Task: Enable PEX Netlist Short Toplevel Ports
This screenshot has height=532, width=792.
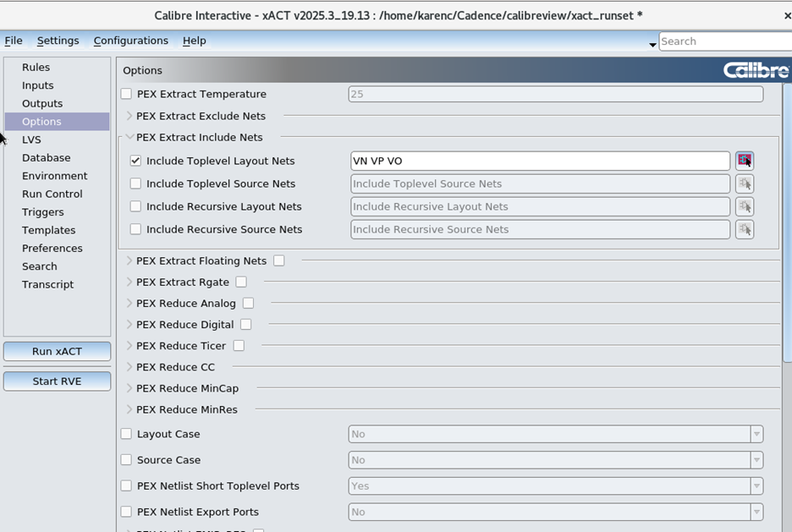Action: (127, 486)
